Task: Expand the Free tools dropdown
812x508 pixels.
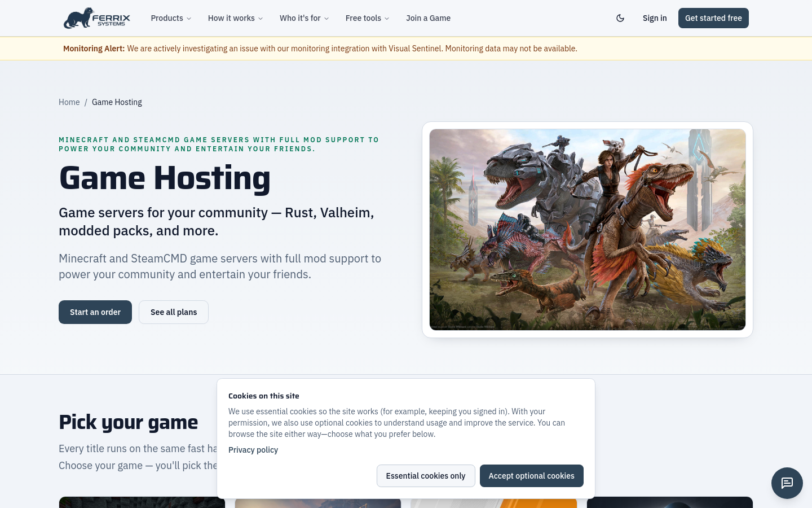Action: (x=367, y=18)
